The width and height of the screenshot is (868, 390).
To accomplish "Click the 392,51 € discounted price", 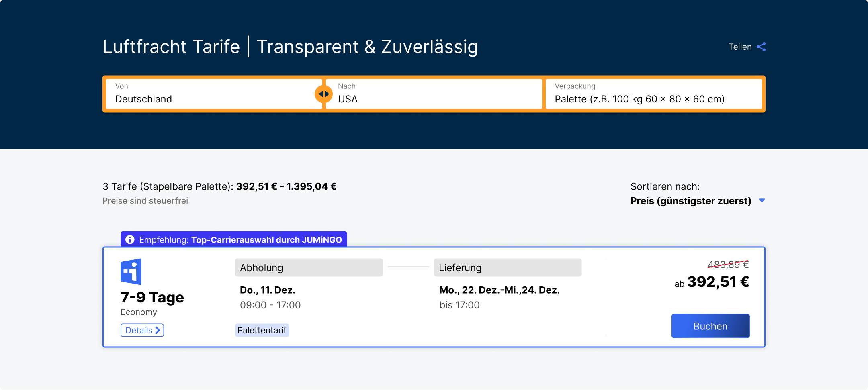I will click(718, 282).
